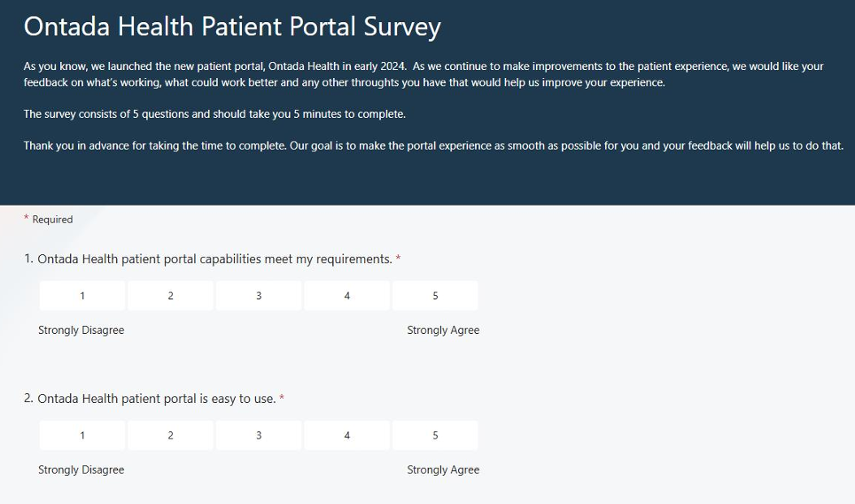The height and width of the screenshot is (504, 855).
Task: Click the Ontada Health Patient Portal Survey title
Action: tap(232, 27)
